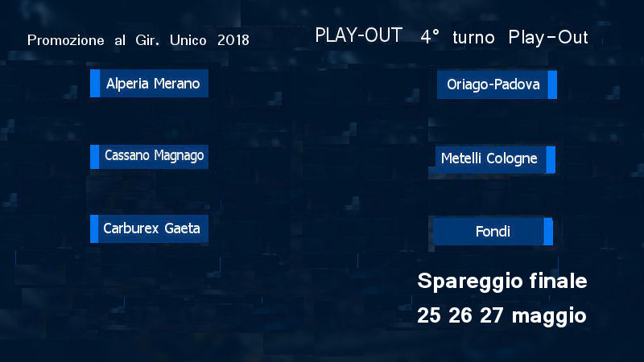This screenshot has width=644, height=362.
Task: Click the year 2018 in the heading
Action: pos(233,40)
